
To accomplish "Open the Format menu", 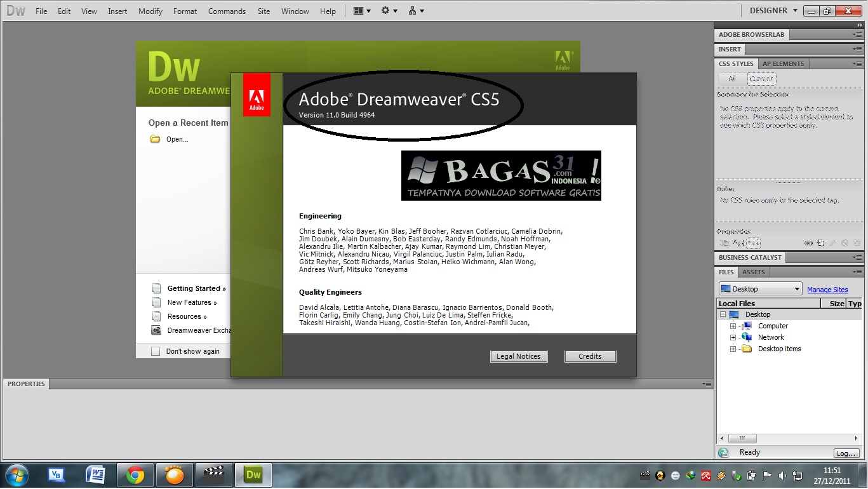I will point(185,11).
